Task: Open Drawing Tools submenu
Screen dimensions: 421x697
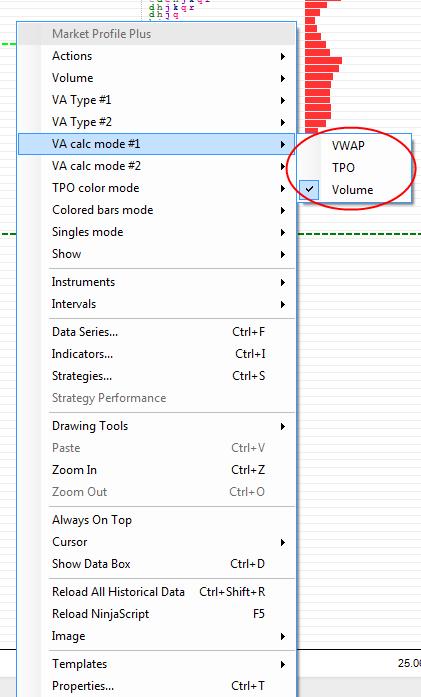Action: click(x=156, y=426)
